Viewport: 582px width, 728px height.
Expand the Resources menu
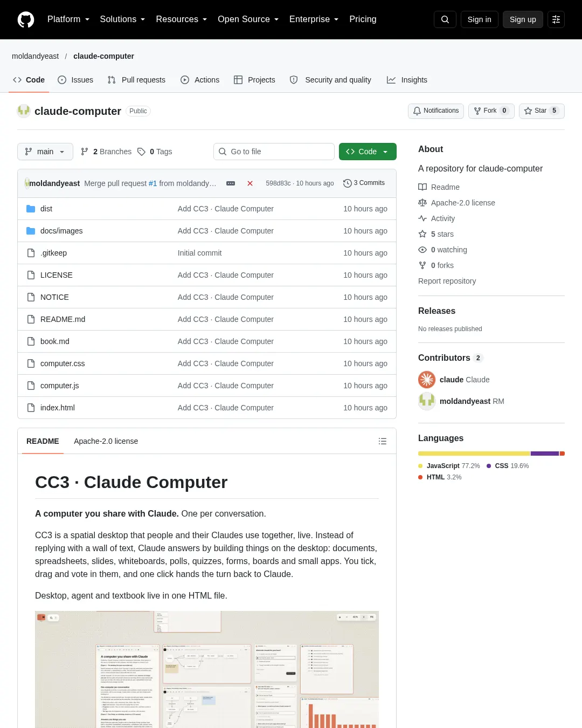(182, 19)
